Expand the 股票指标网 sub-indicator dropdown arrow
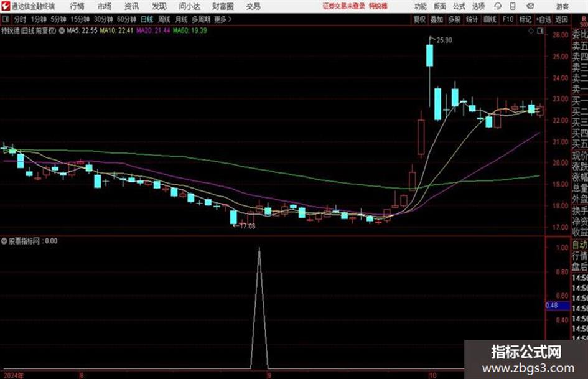The image size is (588, 379). (x=4, y=241)
